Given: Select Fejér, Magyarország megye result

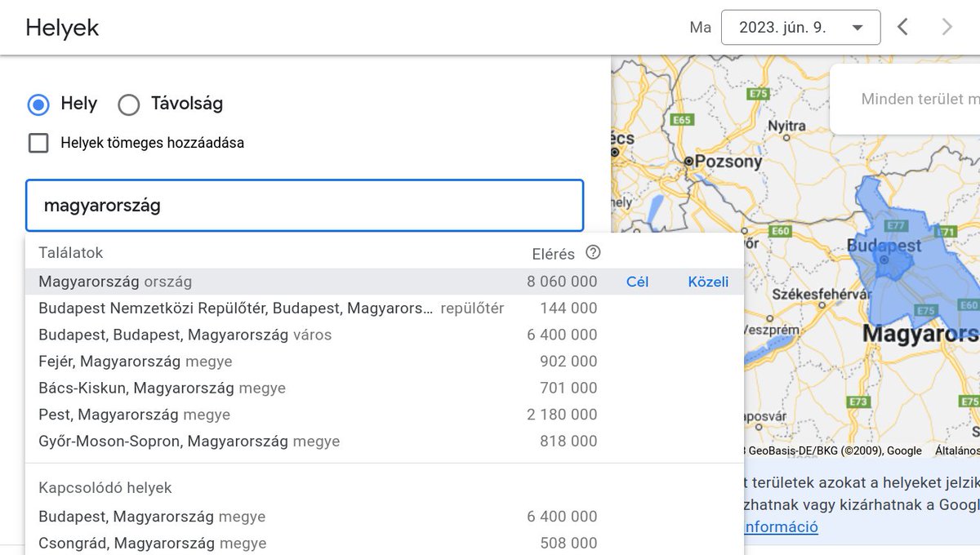Looking at the screenshot, I should [385, 362].
